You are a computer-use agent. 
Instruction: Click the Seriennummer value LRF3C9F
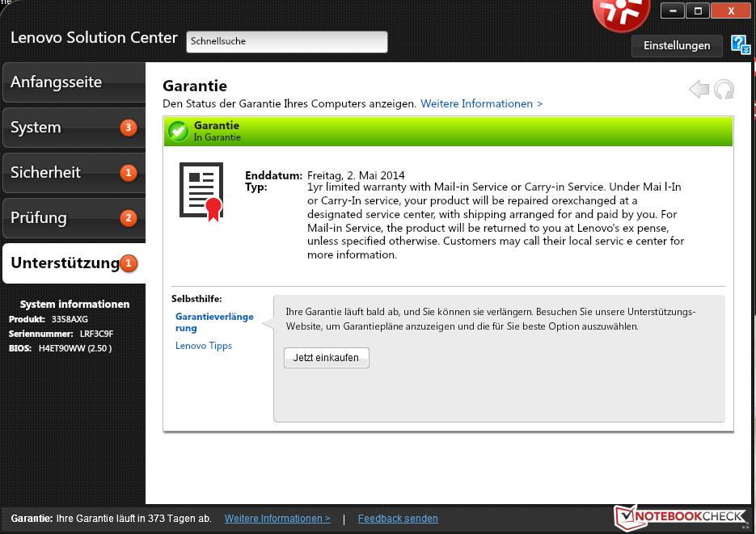(96, 334)
